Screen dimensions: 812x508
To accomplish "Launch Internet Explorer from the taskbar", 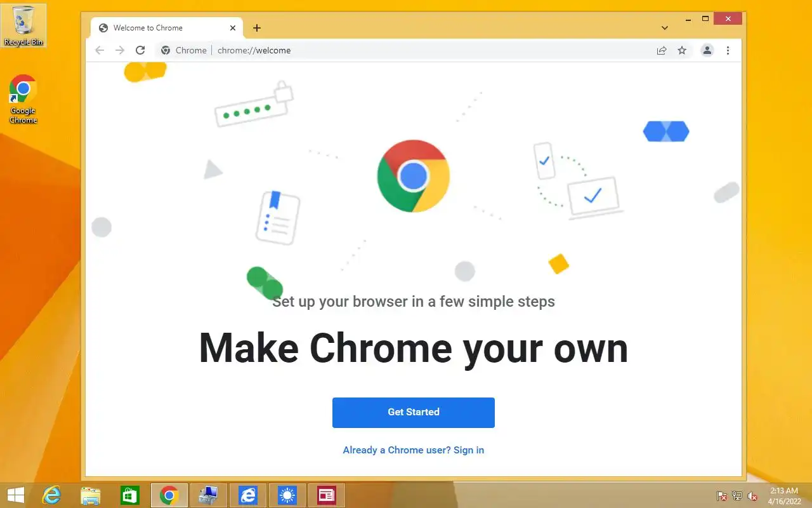I will (51, 495).
